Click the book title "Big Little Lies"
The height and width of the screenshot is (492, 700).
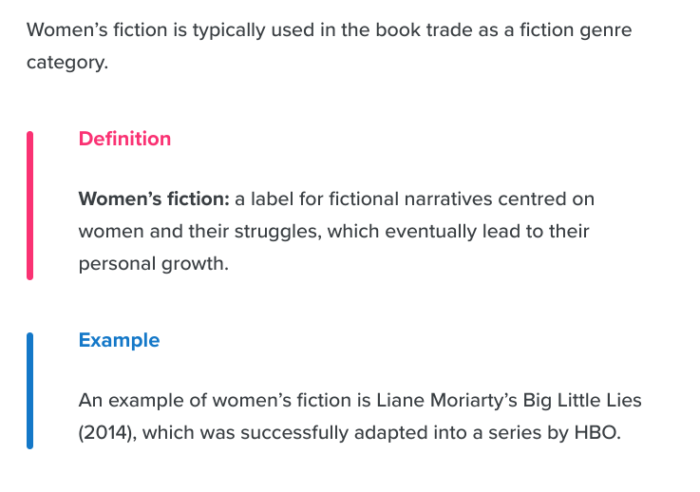(x=580, y=401)
